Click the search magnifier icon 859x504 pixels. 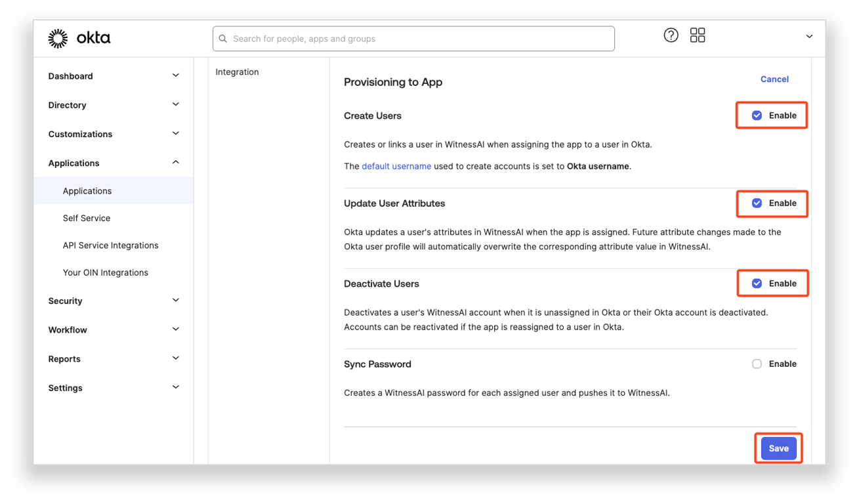(223, 39)
